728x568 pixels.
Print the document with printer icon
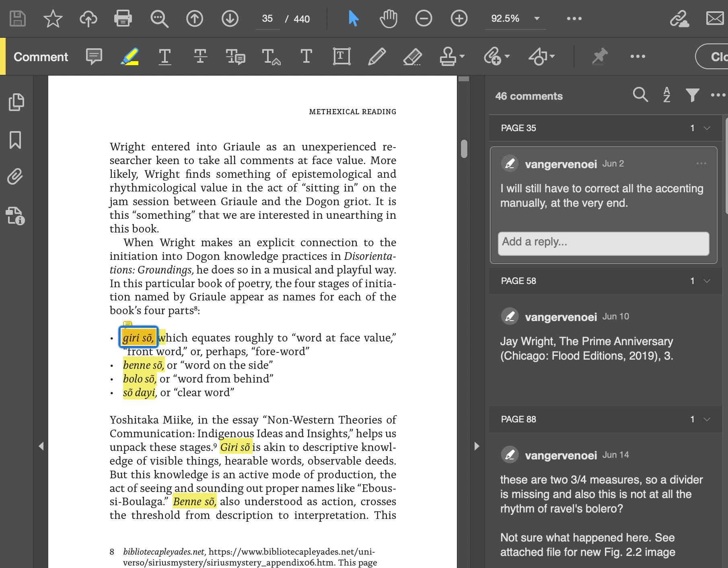[x=123, y=19]
